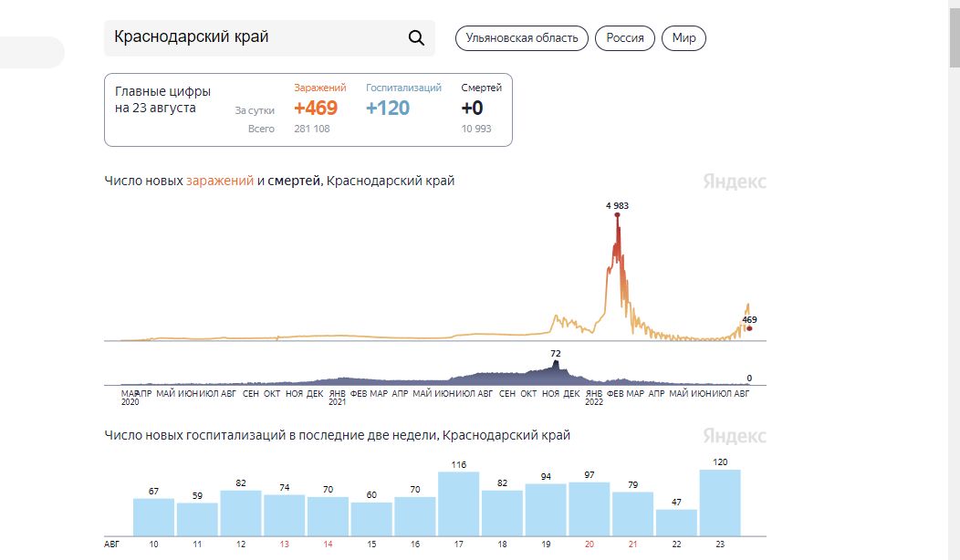Click the 4 983 peak marker on chart

point(617,215)
